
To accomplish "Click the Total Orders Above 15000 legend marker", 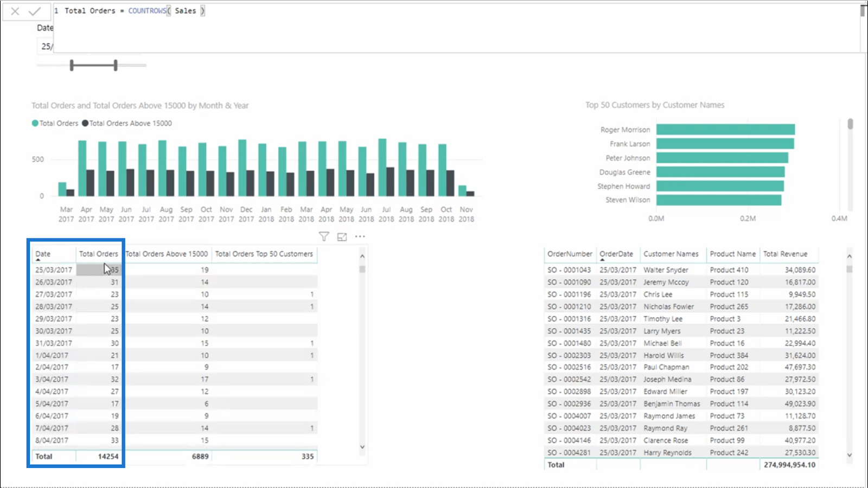I will 85,123.
